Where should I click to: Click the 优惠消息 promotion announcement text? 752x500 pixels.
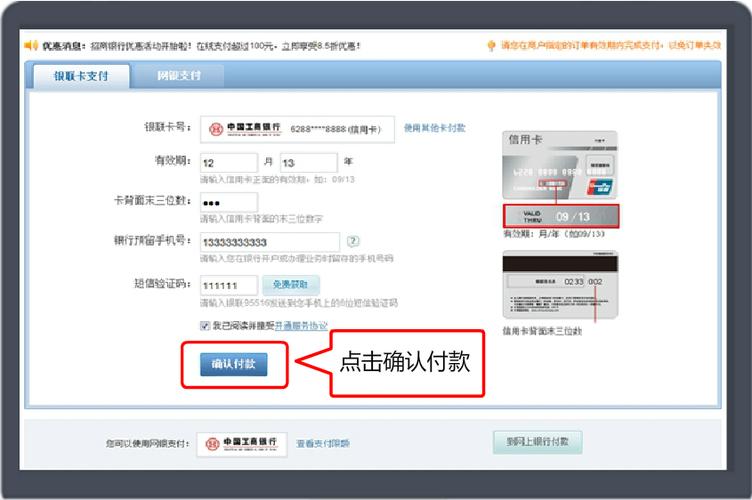coord(201,46)
